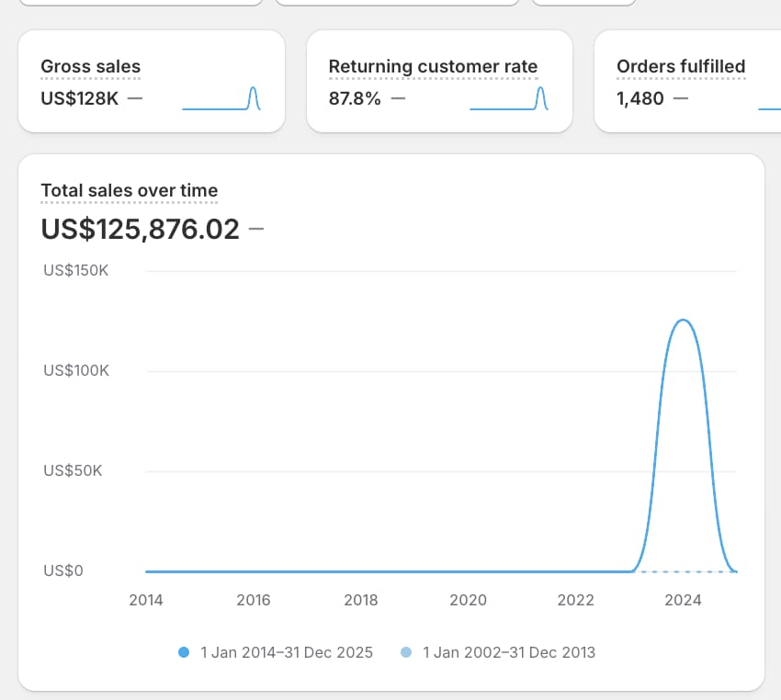
Task: Click the sales peak on the chart
Action: tap(682, 321)
